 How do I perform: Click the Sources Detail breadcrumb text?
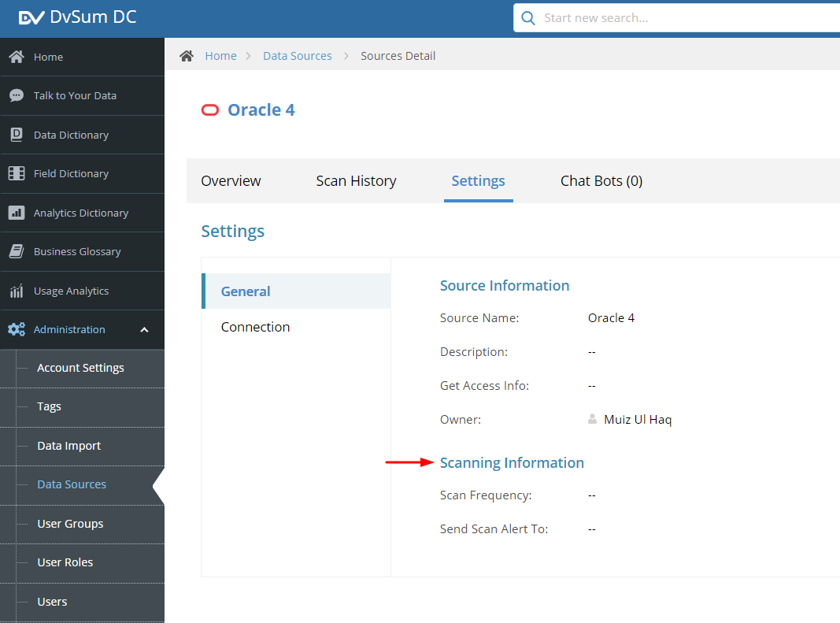(398, 56)
